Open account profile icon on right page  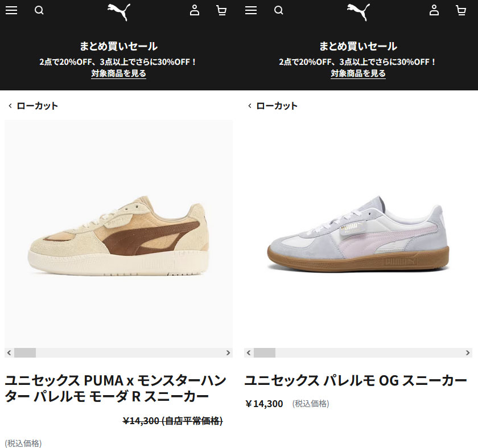[434, 10]
